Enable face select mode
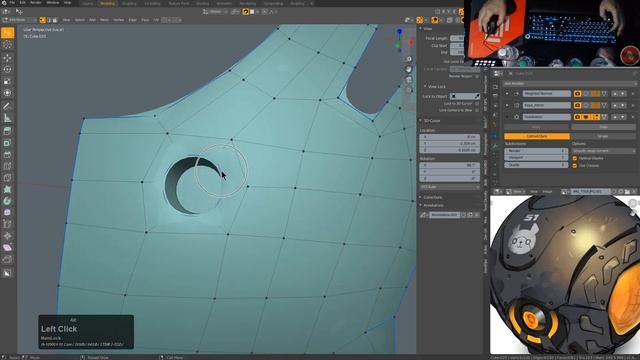The height and width of the screenshot is (360, 640). point(55,20)
